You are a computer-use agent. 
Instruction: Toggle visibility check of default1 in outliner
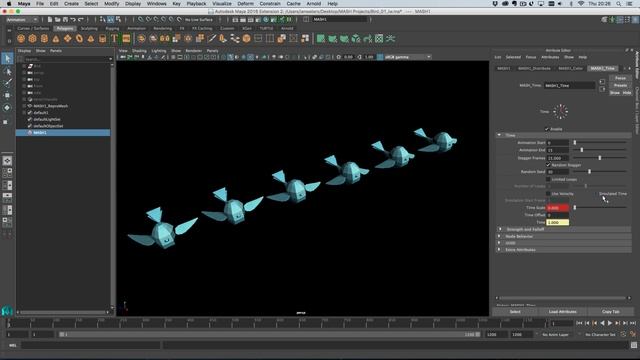click(30, 113)
